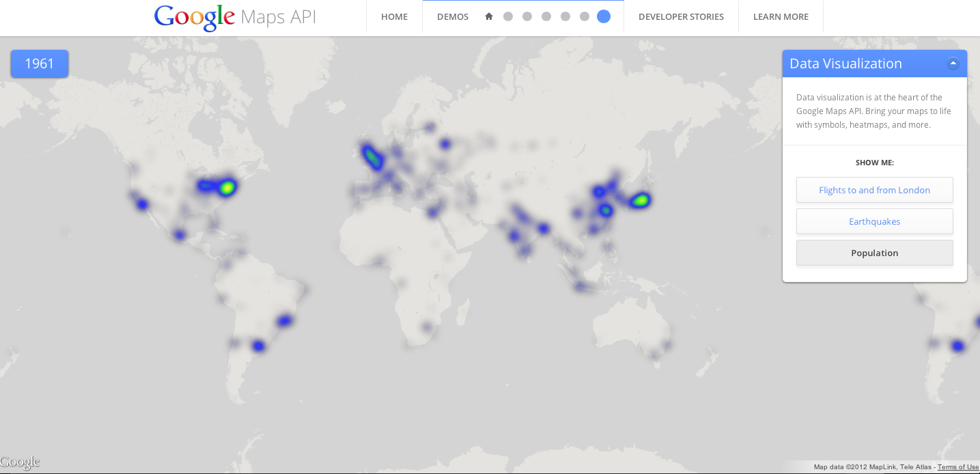
Task: Click the Data Visualization panel title
Action: point(845,64)
